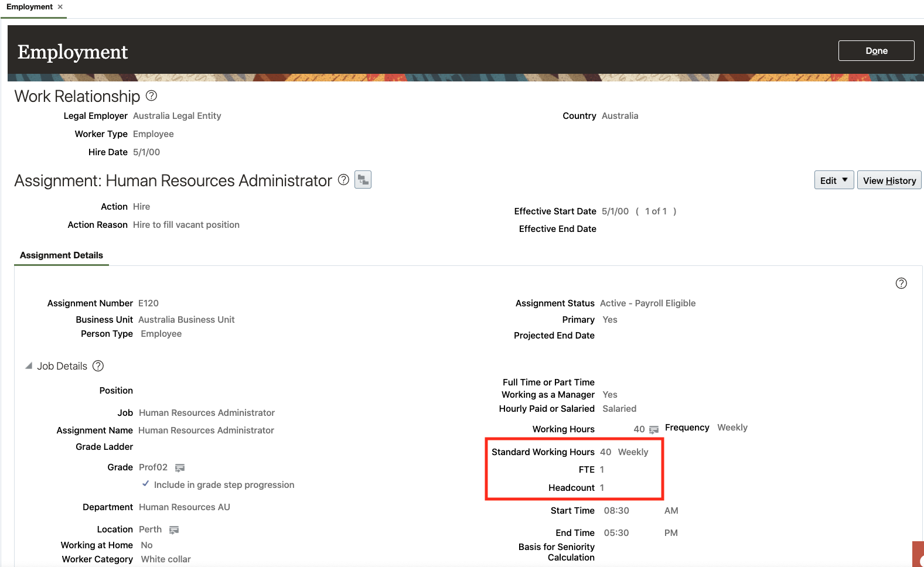Open the Grade Prof02 details icon

(x=180, y=468)
